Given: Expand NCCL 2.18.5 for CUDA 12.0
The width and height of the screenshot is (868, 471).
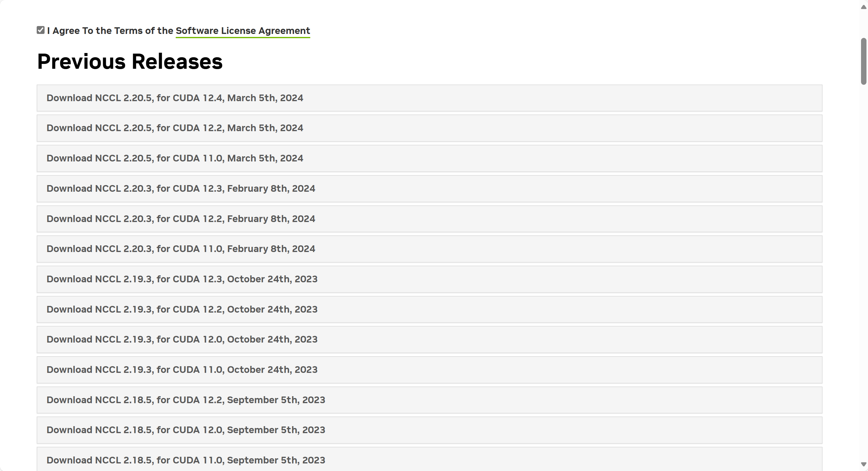Looking at the screenshot, I should click(x=186, y=430).
